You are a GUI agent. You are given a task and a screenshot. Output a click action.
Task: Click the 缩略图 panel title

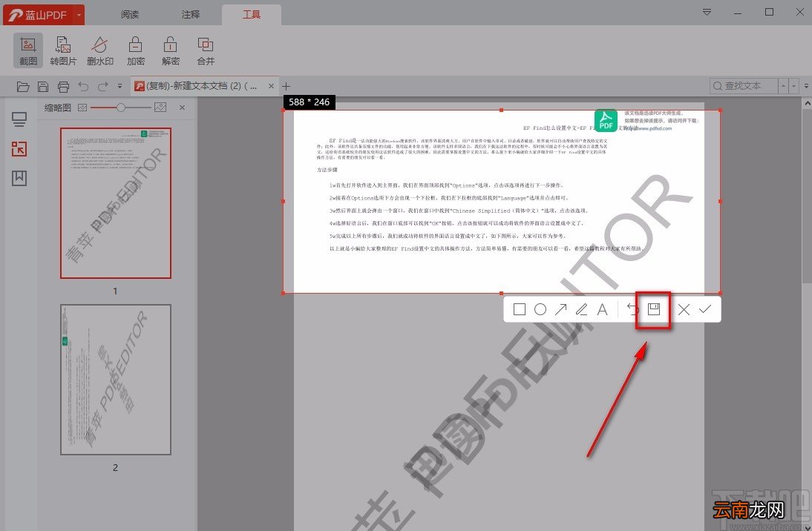click(57, 108)
